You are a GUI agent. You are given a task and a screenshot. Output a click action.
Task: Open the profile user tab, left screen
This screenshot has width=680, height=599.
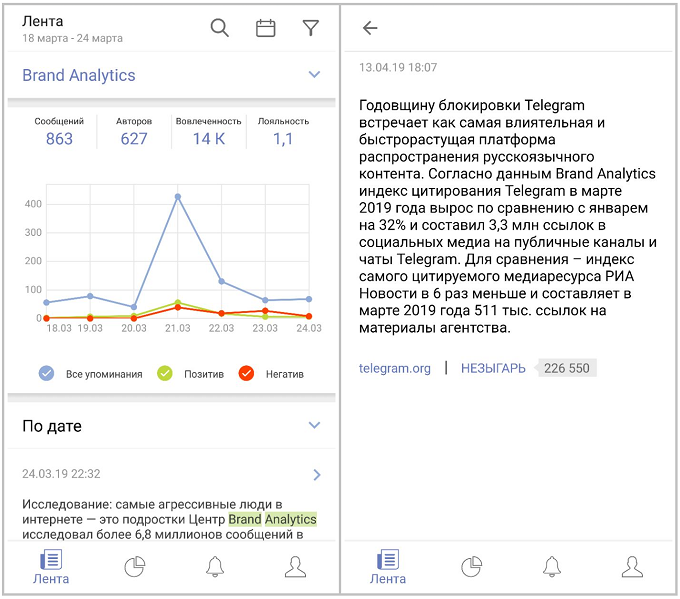tap(295, 566)
